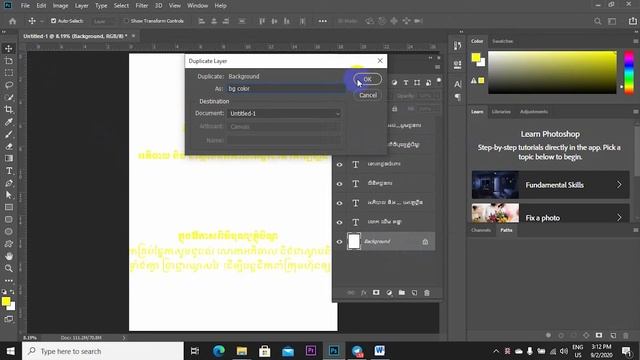Select the Zoom tool

pos(8,268)
